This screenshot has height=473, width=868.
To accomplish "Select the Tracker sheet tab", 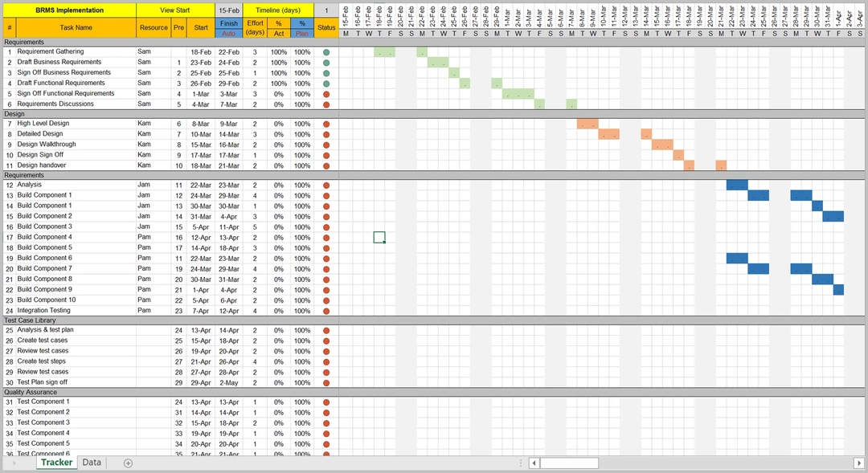I will click(x=56, y=463).
